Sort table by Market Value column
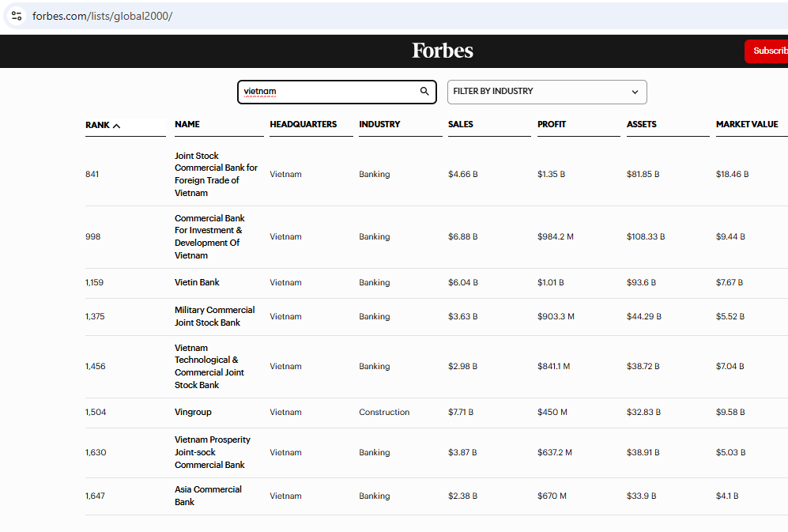This screenshot has width=788, height=532. point(747,124)
